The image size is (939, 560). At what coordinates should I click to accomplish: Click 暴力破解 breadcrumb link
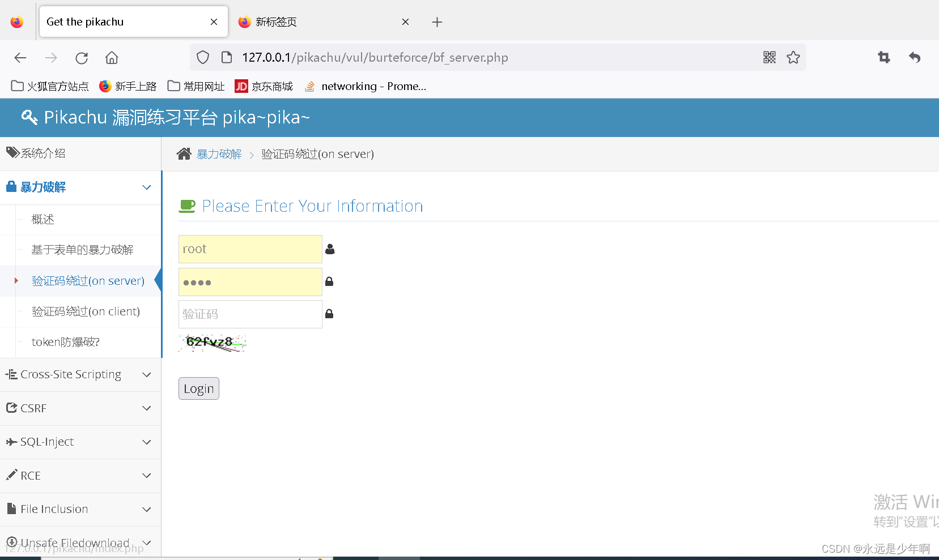219,154
